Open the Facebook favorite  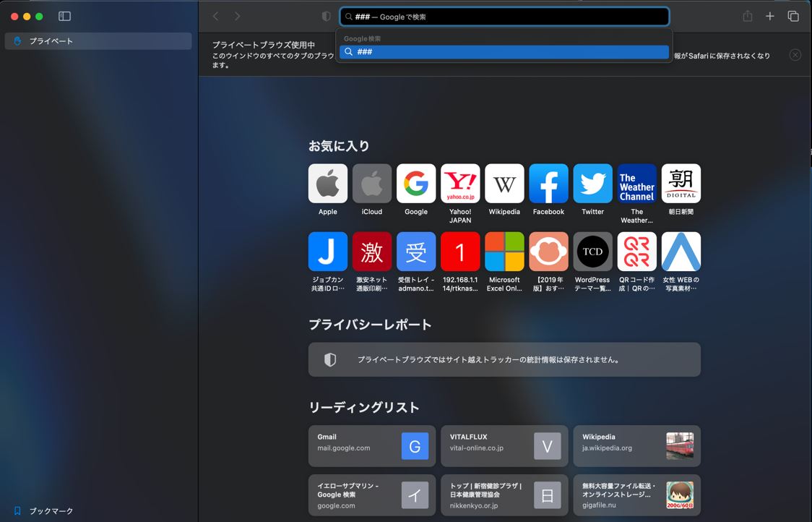point(548,184)
